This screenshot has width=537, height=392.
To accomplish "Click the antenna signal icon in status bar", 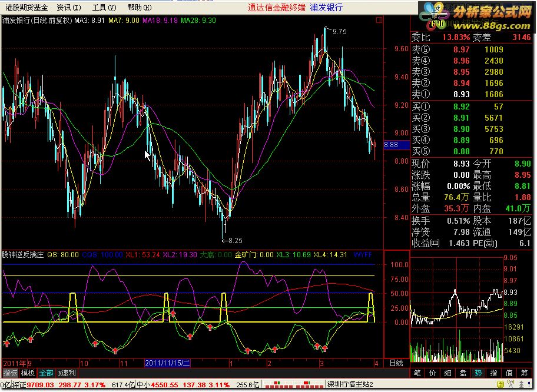I will point(511,384).
